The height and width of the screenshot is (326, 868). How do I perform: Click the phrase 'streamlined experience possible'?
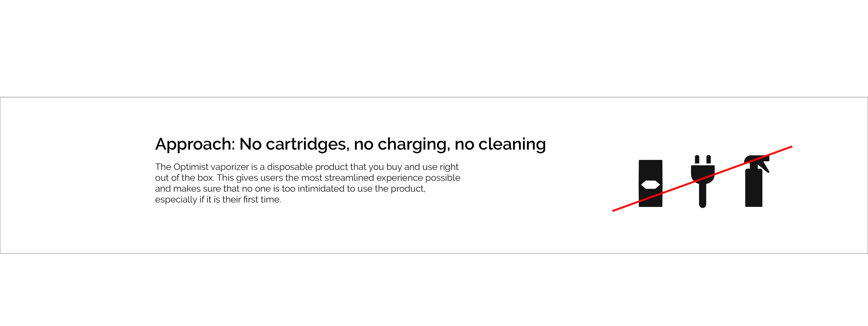pyautogui.click(x=392, y=178)
